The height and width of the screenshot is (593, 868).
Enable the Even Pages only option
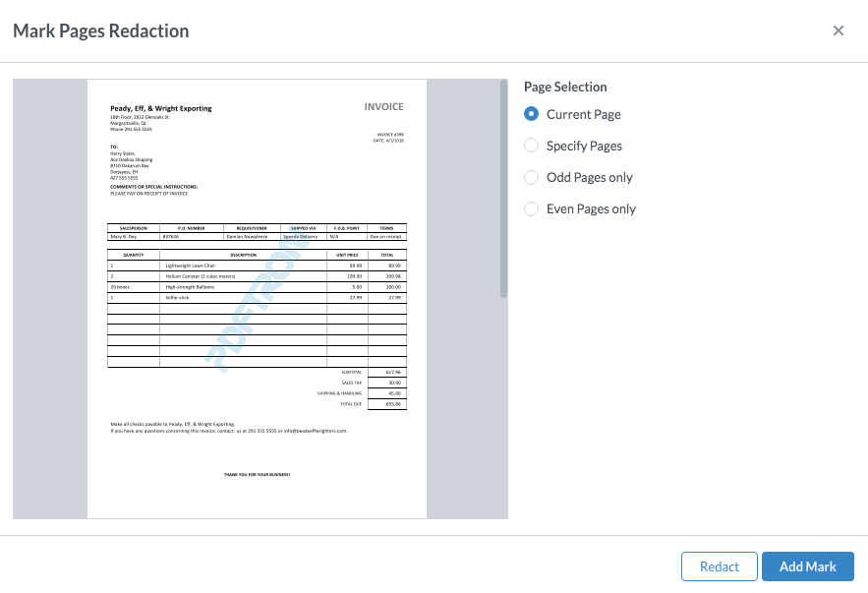tap(531, 208)
